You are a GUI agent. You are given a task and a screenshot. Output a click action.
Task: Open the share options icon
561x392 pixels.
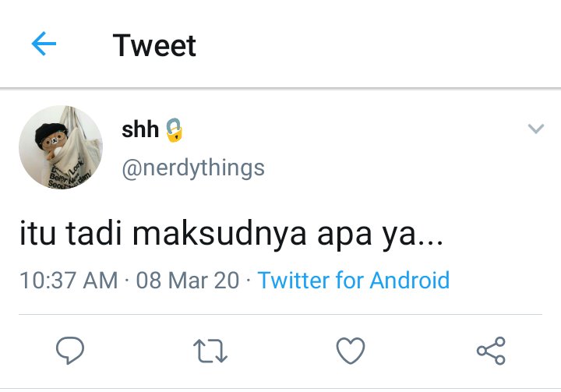point(491,351)
